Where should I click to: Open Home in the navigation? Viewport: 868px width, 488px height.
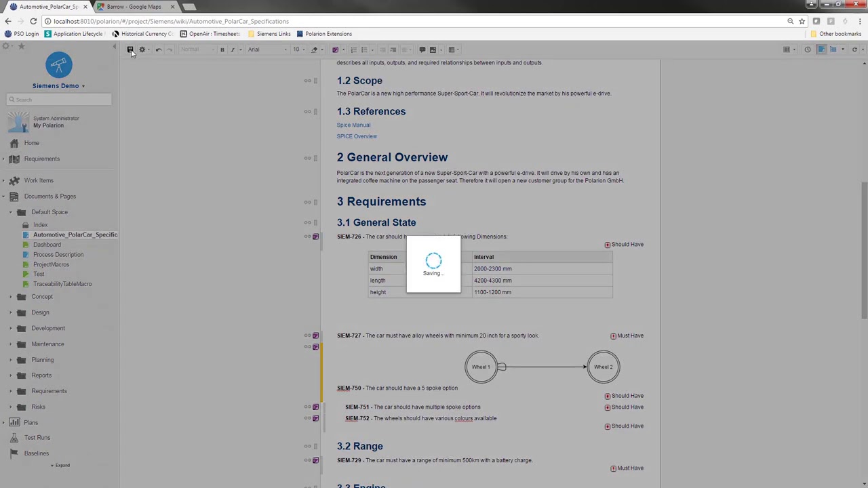point(31,143)
